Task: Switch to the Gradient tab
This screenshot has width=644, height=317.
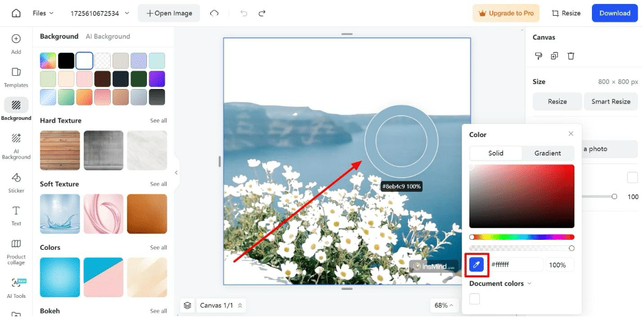Action: (x=547, y=153)
